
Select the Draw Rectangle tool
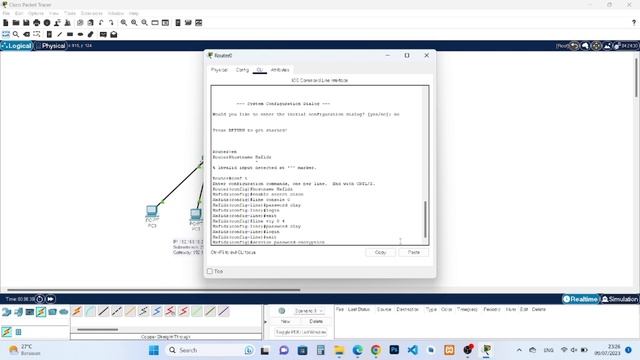click(x=70, y=34)
